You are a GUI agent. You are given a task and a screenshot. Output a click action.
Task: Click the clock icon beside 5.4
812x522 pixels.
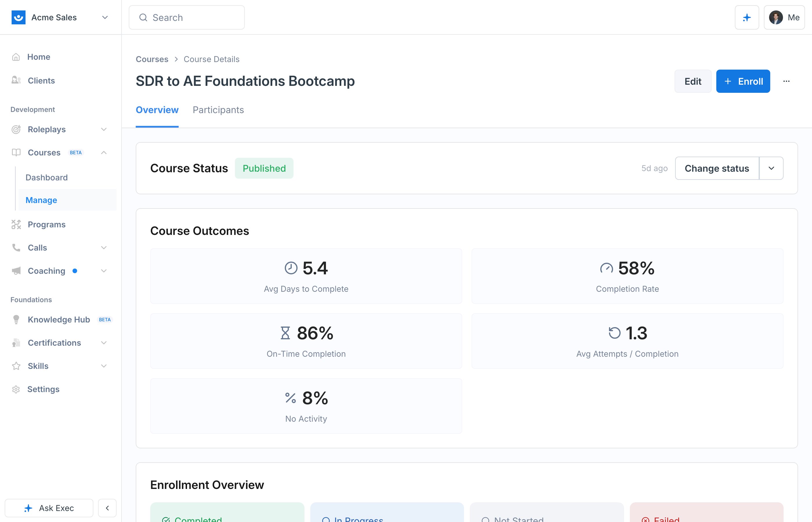point(291,268)
